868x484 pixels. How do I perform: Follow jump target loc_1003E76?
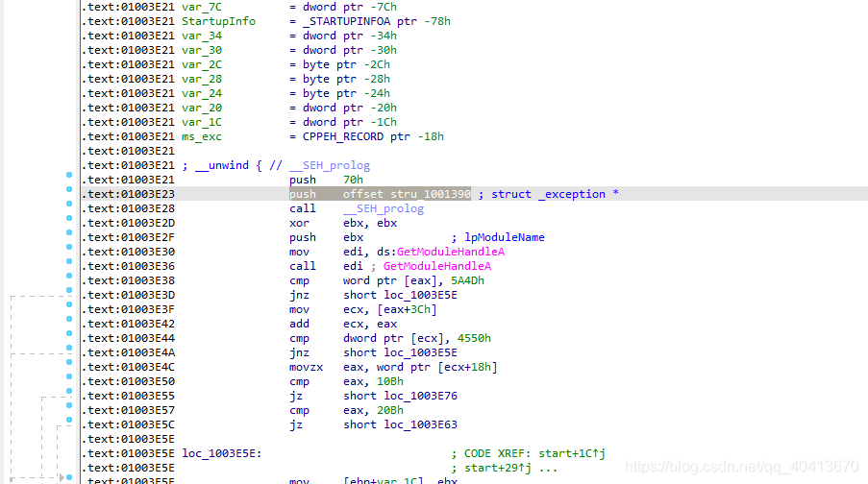[x=421, y=396]
